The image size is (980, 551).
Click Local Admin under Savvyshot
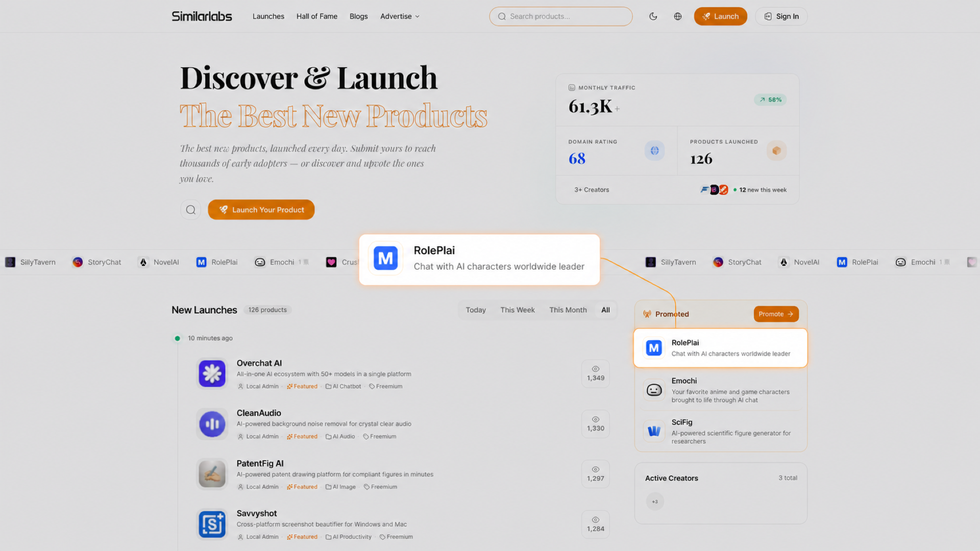(x=258, y=537)
